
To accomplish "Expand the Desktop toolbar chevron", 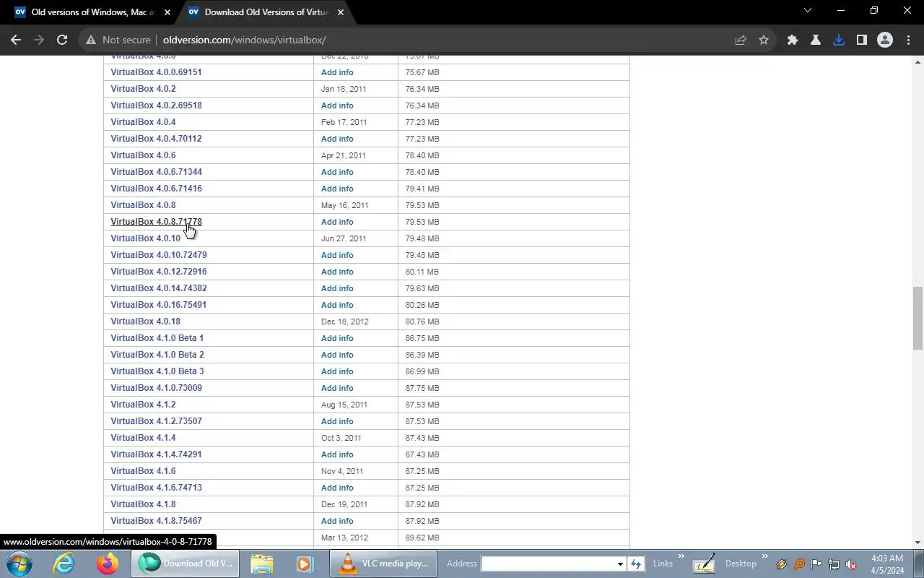I will (764, 558).
